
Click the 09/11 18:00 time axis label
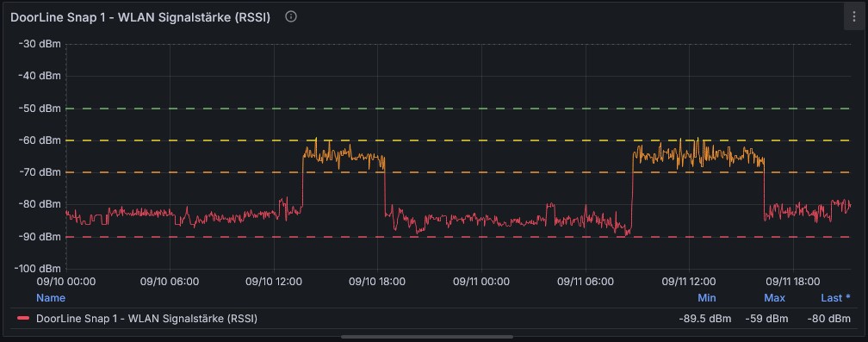coord(793,281)
